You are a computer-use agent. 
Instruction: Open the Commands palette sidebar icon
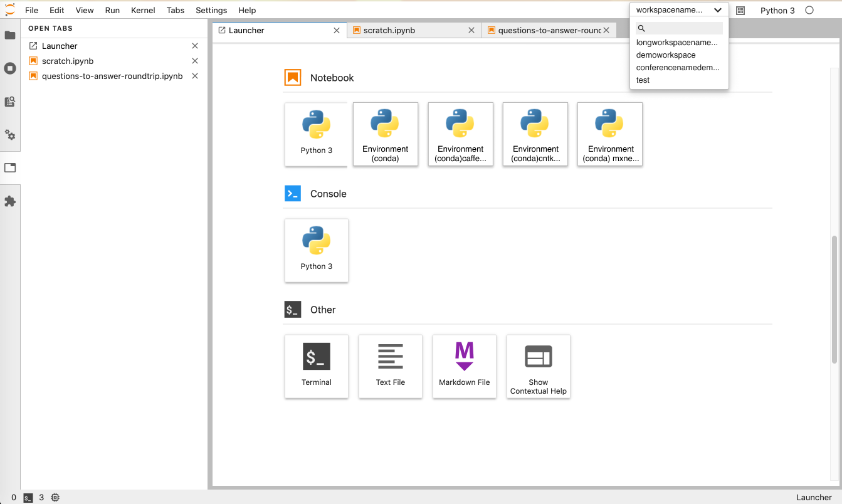point(10,102)
